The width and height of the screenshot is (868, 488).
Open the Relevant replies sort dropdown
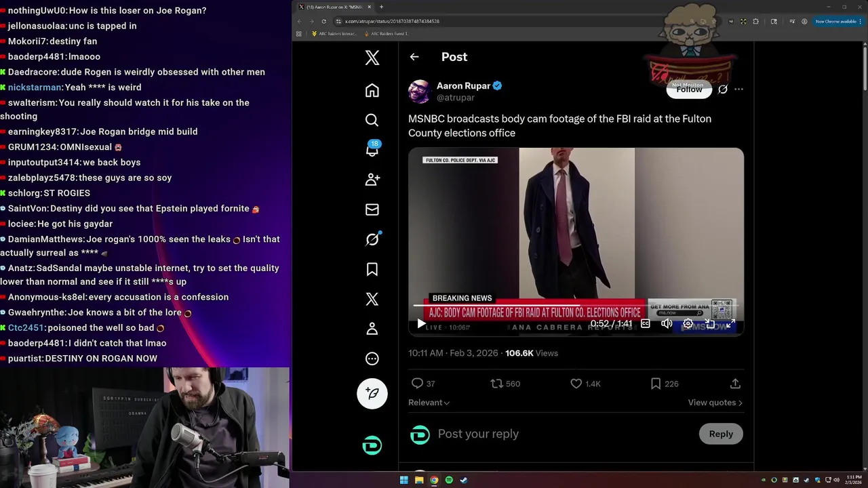click(429, 403)
